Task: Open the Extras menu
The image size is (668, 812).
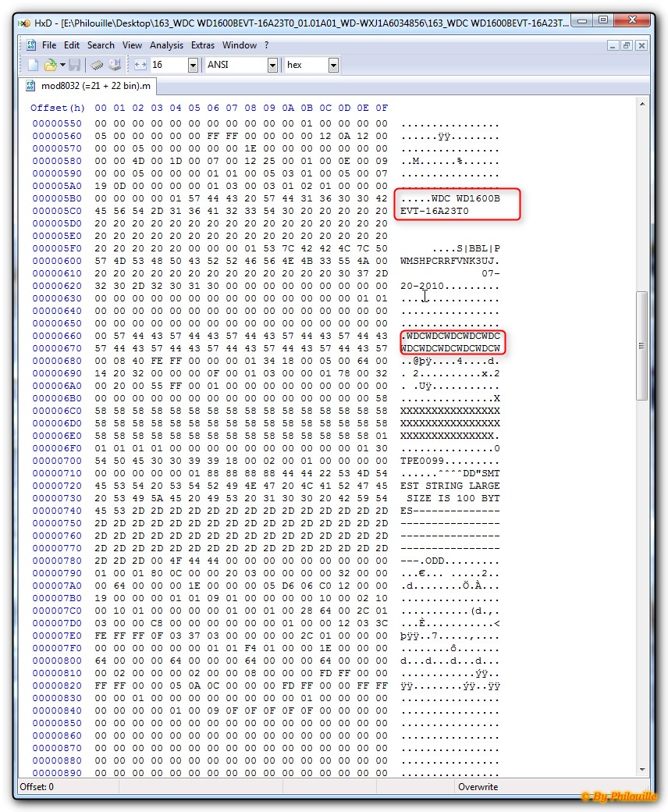Action: (203, 45)
